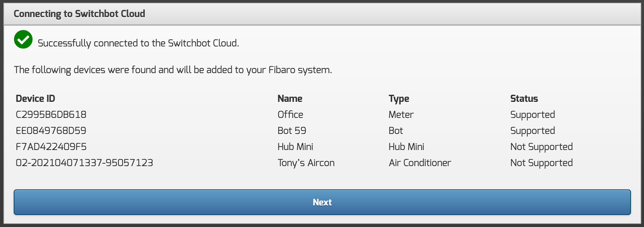
Task: Click the Name column header
Action: [290, 99]
